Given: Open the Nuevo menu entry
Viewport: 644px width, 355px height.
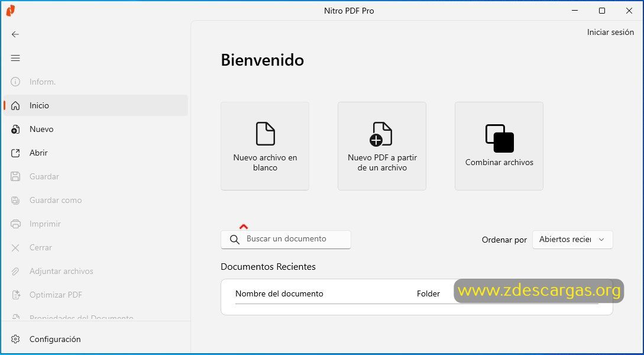Looking at the screenshot, I should click(96, 130).
